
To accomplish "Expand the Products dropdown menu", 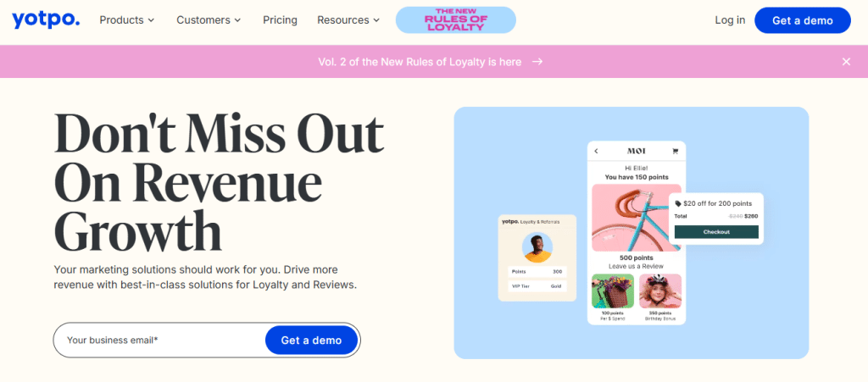I will (x=127, y=19).
